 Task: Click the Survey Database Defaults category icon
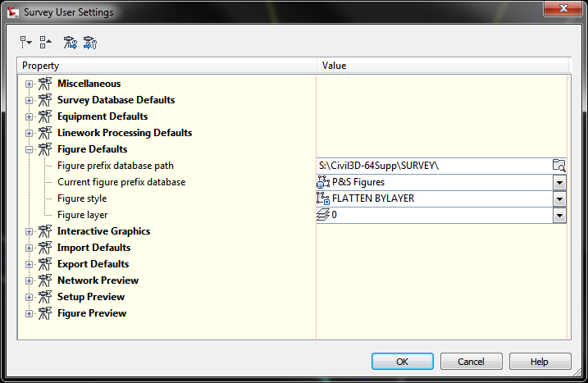45,100
